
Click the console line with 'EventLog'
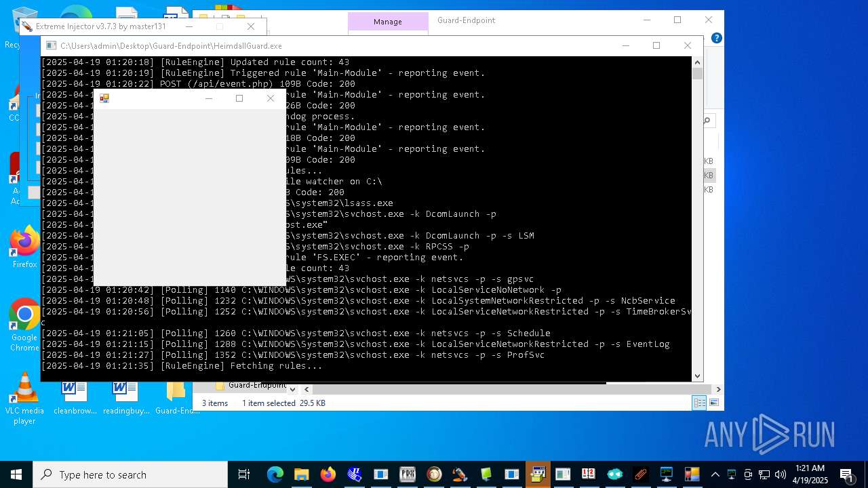point(355,344)
